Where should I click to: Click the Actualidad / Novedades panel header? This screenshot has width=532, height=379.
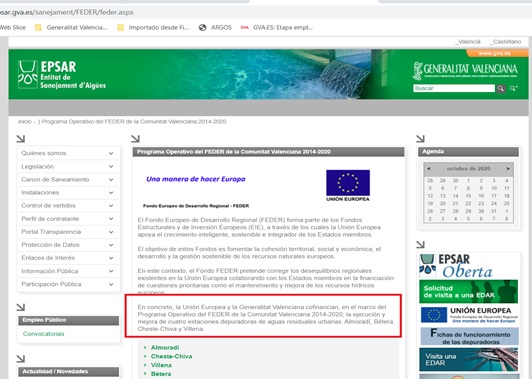69,372
